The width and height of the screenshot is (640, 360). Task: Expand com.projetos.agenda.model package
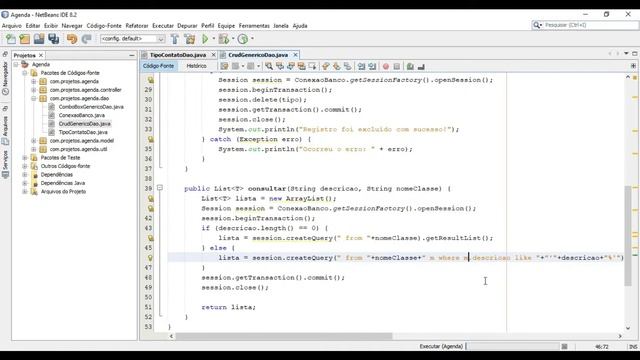(34, 141)
